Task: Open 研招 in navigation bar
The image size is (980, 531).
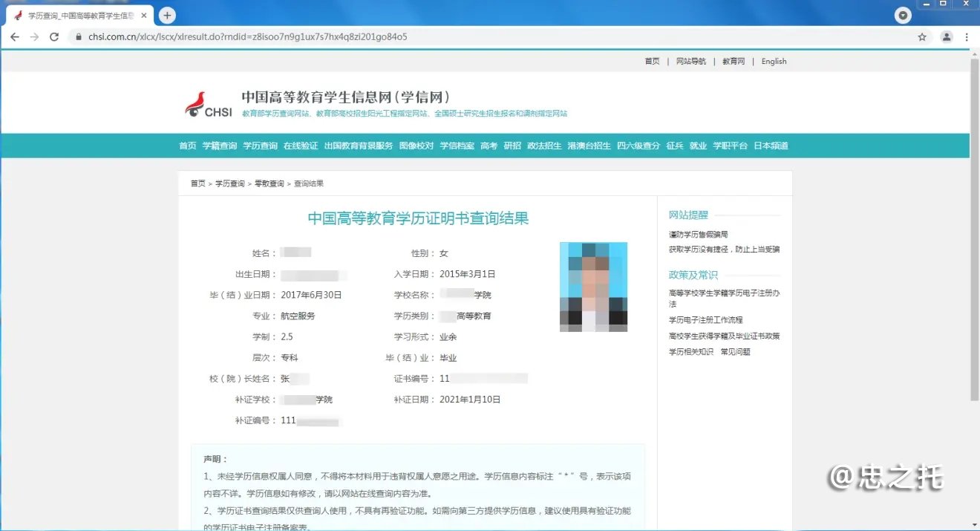Action: [512, 146]
